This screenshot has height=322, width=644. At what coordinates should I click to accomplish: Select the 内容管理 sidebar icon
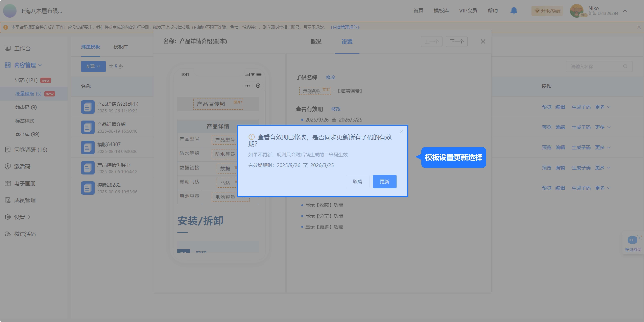[x=8, y=65]
